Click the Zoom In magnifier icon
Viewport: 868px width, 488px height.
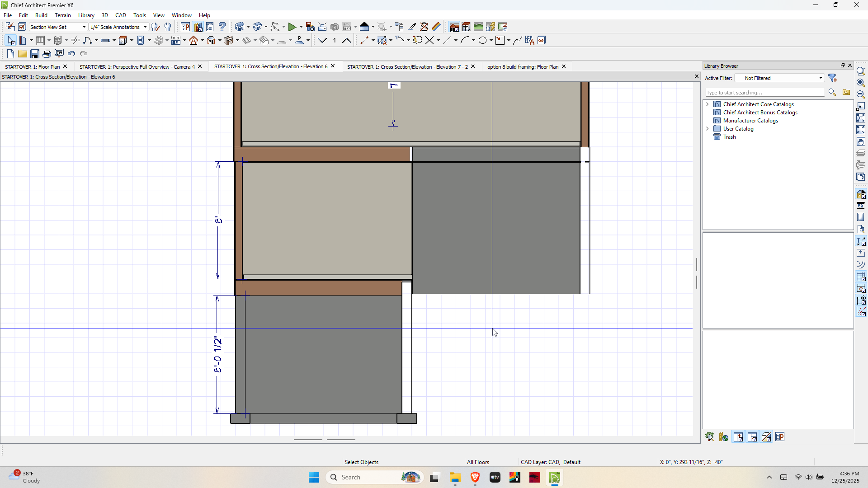pos(861,83)
